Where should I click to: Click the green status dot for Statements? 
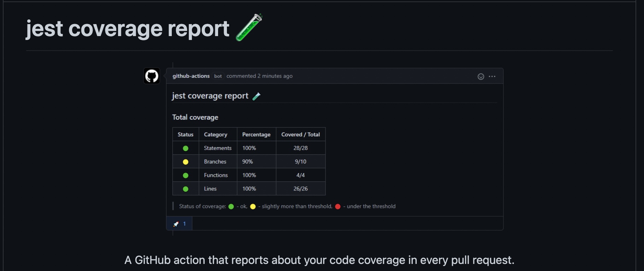click(186, 148)
